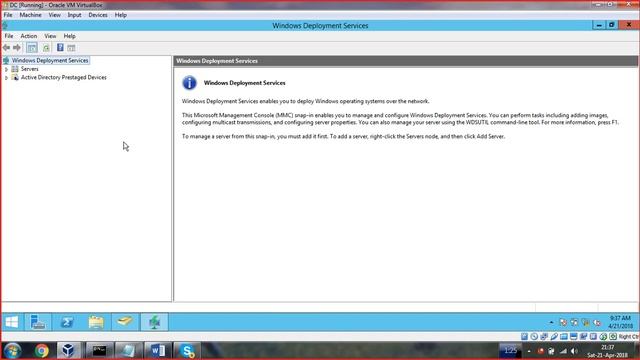Click the paragraph starting 'This Microsoft Management Console'
Image resolution: width=640 pixels, height=360 pixels.
[x=400, y=119]
